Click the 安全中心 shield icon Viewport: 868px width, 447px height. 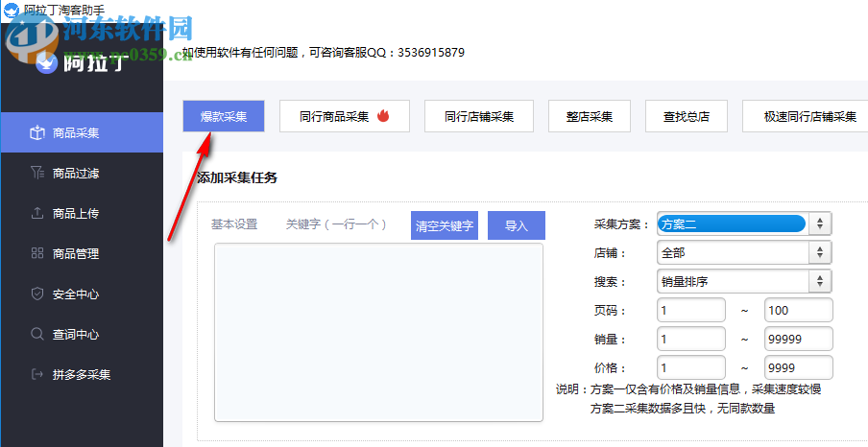click(x=37, y=294)
